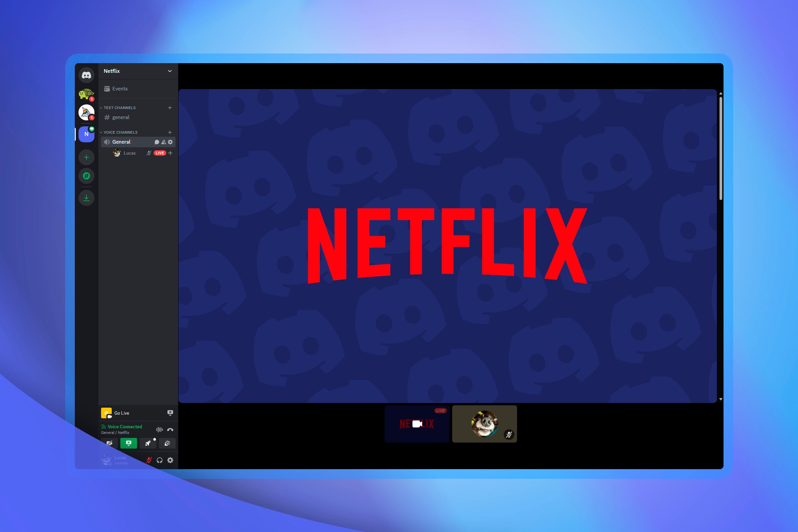This screenshot has height=532, width=798.
Task: Click the Discord home icon
Action: (x=86, y=74)
